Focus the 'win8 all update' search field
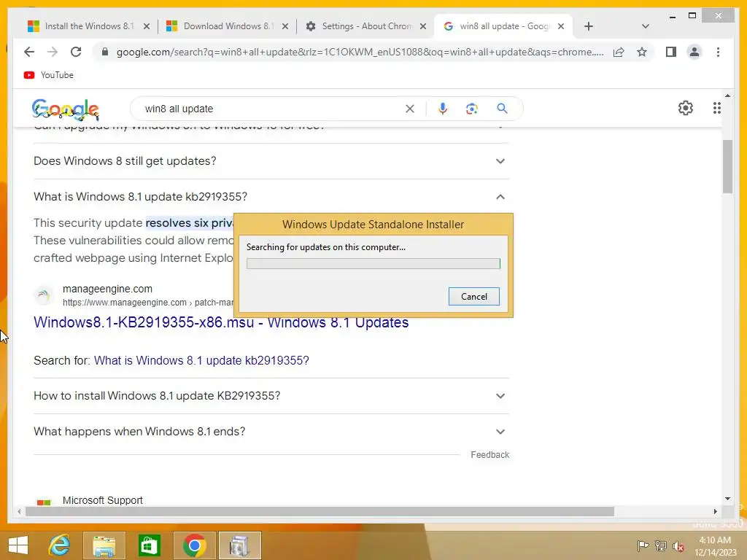Image resolution: width=747 pixels, height=560 pixels. pos(271,109)
